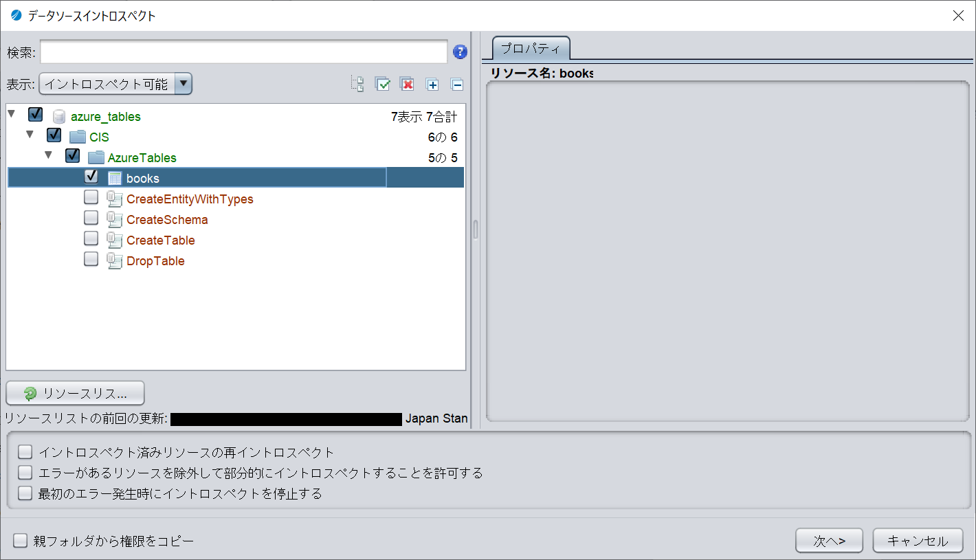976x560 pixels.
Task: Click the CIS folder icon
Action: tap(78, 137)
